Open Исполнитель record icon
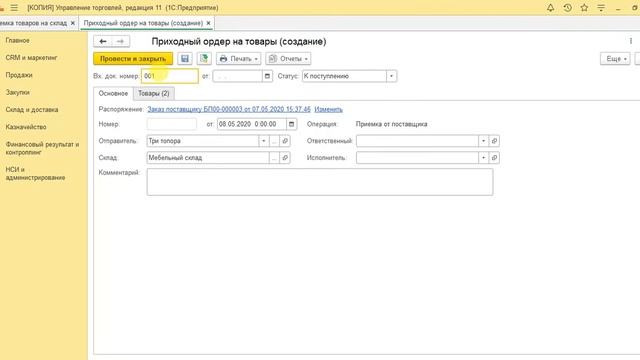 coord(494,158)
